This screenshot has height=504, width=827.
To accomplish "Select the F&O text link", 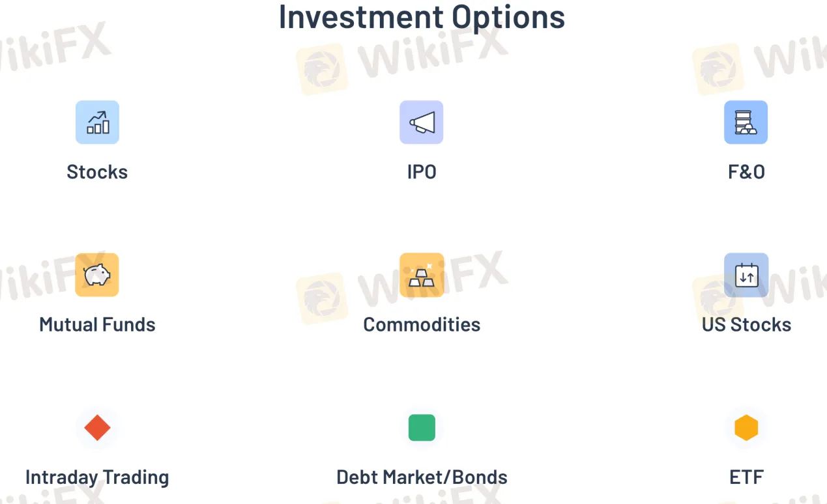I will (x=746, y=172).
